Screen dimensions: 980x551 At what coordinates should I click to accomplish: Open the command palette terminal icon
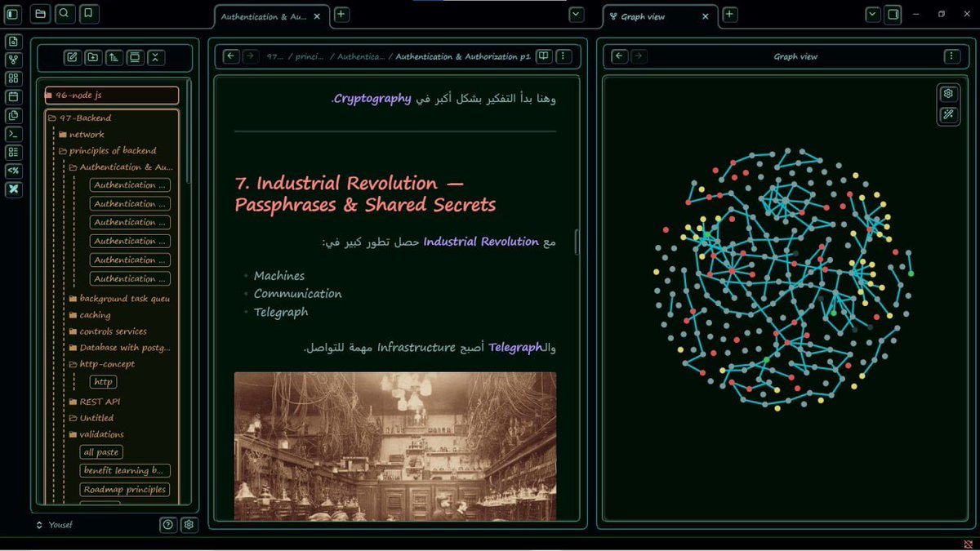(13, 134)
